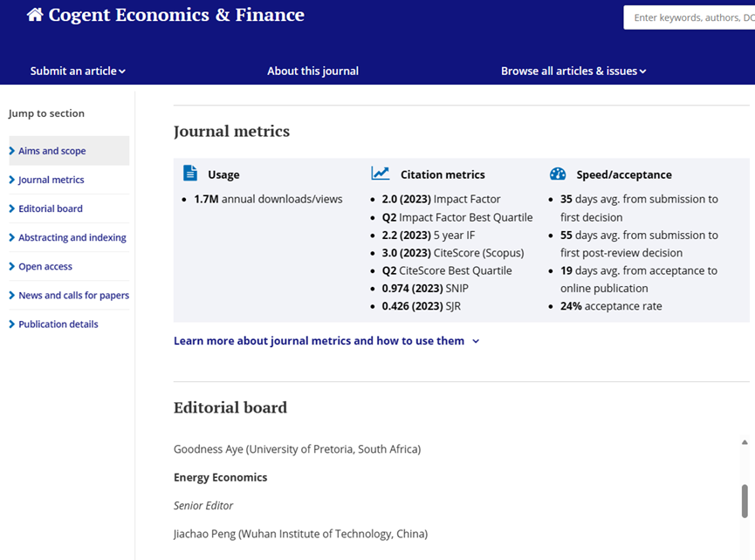Click the Cogent Economics & Finance title
The width and height of the screenshot is (755, 560).
pyautogui.click(x=176, y=15)
